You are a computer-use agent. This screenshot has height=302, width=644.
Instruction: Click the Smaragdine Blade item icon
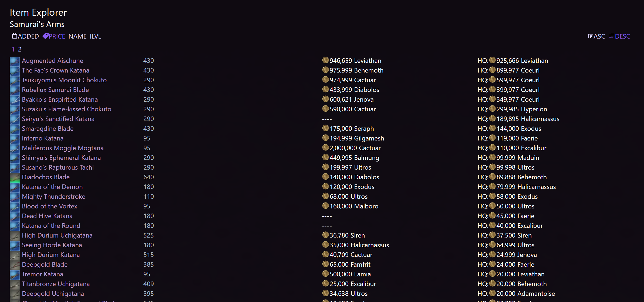[15, 129]
